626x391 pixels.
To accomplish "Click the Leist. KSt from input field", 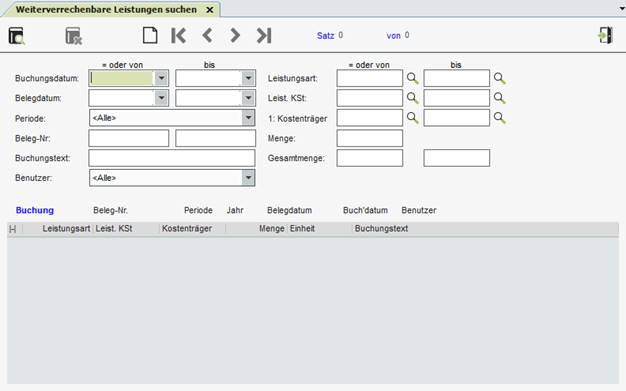I will (369, 98).
